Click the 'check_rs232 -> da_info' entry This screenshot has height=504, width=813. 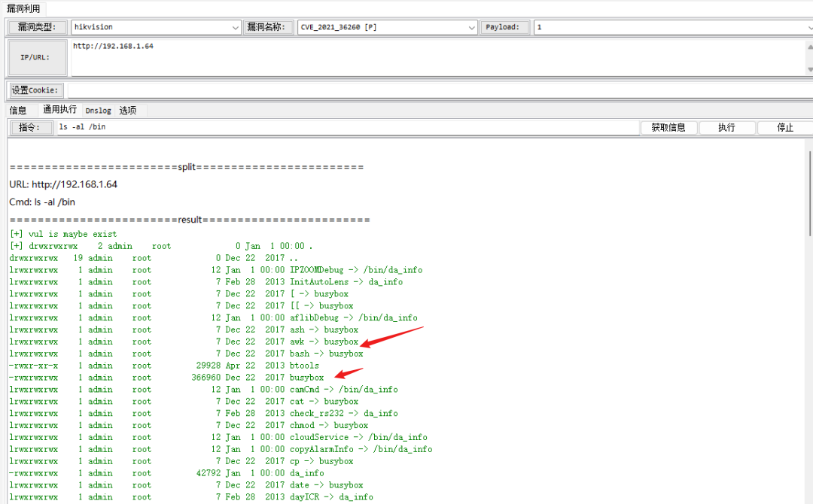(x=343, y=413)
